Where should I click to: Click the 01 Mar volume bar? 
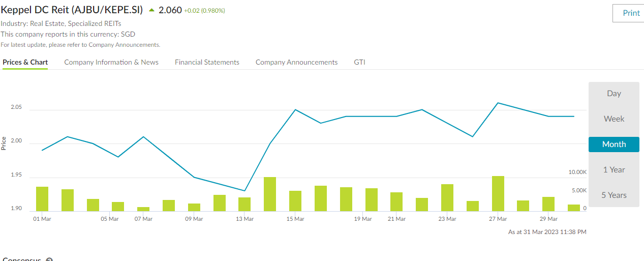42,199
